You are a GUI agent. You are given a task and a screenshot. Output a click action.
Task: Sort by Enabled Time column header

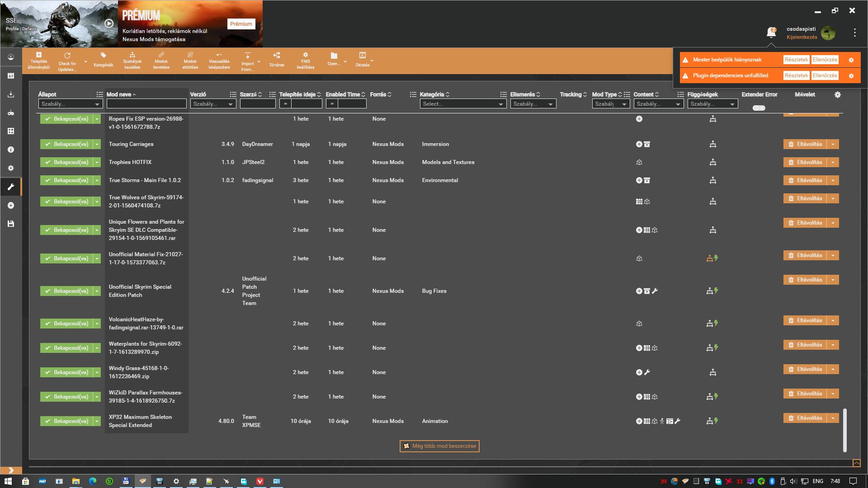[345, 94]
